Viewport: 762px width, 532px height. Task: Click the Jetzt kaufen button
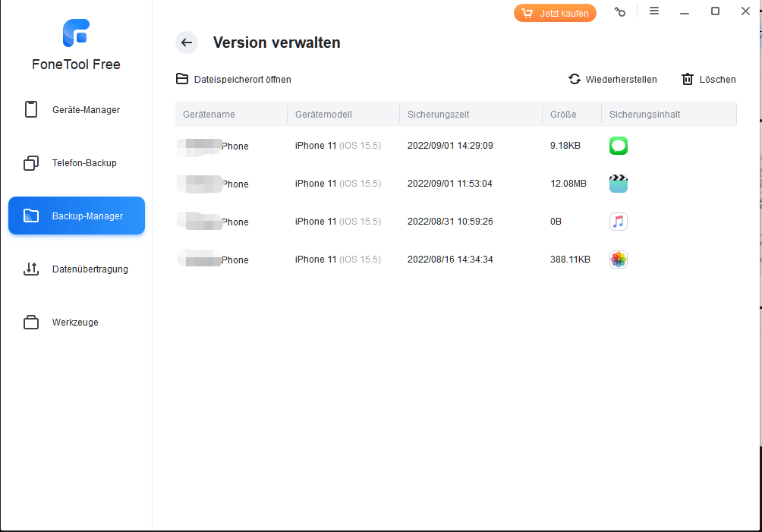pyautogui.click(x=555, y=13)
